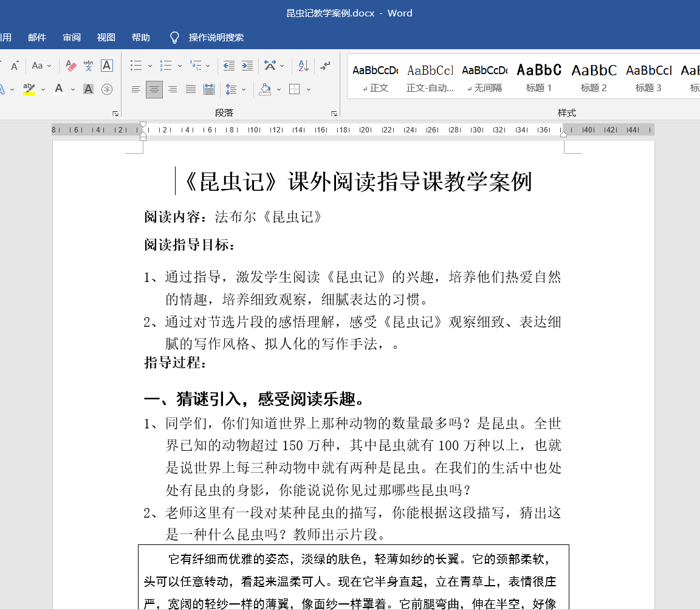Viewport: 700px width, 610px height.
Task: Open the Change Case (Aa) dropdown
Action: pyautogui.click(x=40, y=66)
